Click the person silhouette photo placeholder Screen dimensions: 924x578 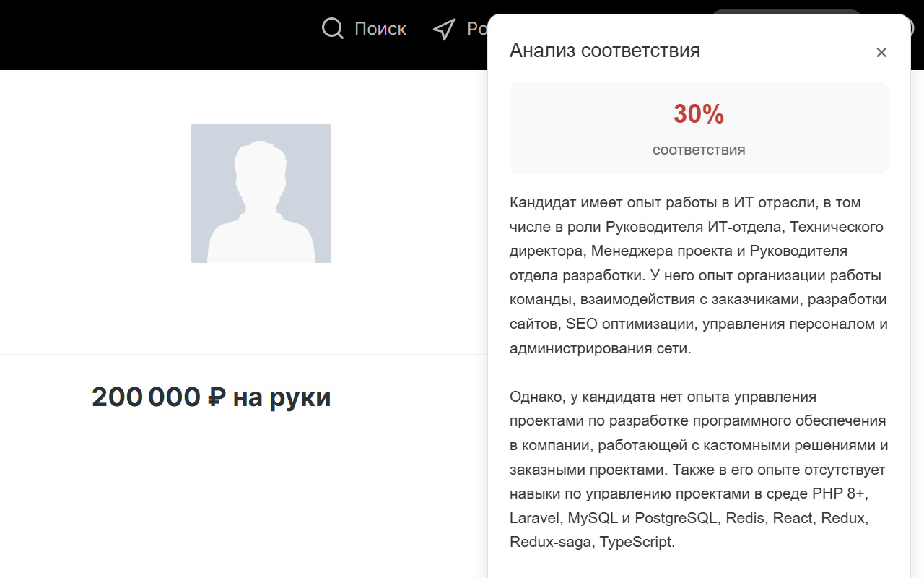pos(261,193)
